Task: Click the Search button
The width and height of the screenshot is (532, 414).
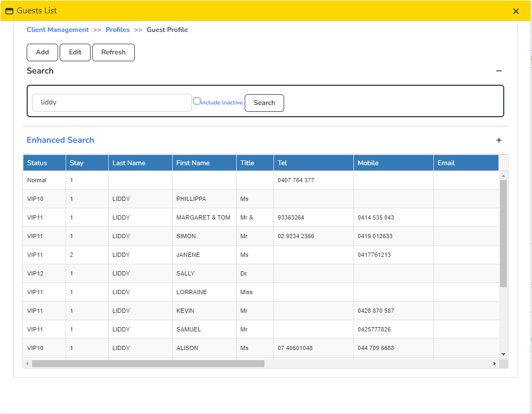Action: (264, 103)
